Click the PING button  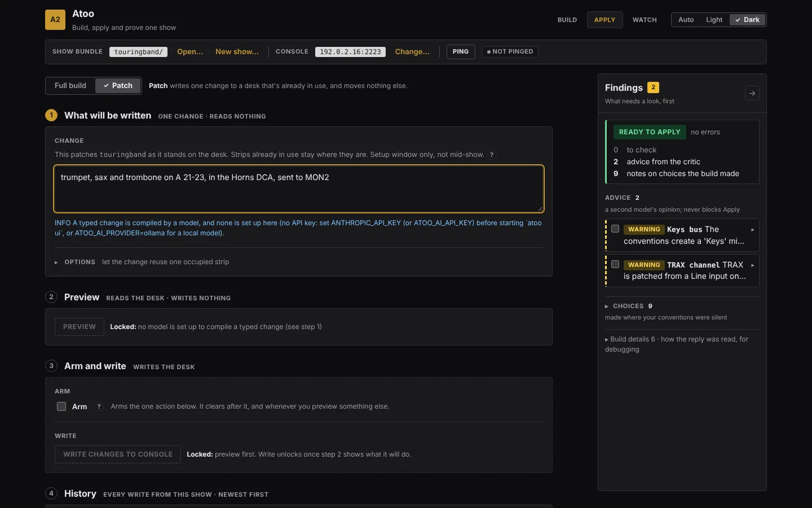point(461,51)
